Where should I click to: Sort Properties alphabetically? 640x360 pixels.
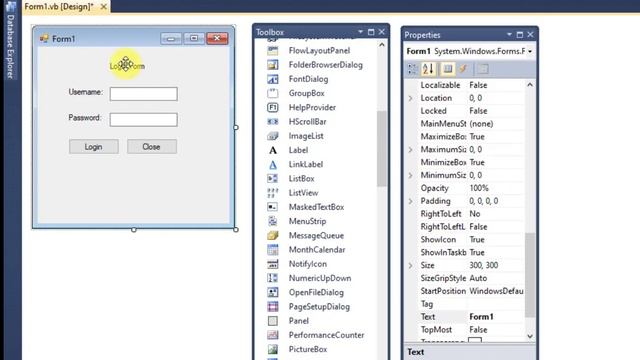[x=428, y=69]
